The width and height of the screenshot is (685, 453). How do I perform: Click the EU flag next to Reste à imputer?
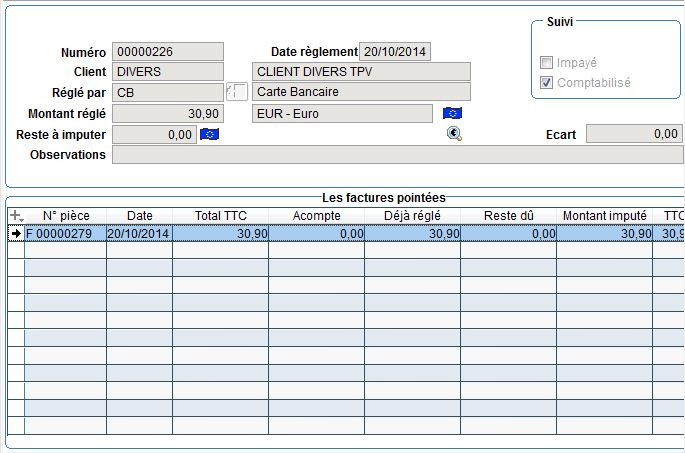[209, 134]
